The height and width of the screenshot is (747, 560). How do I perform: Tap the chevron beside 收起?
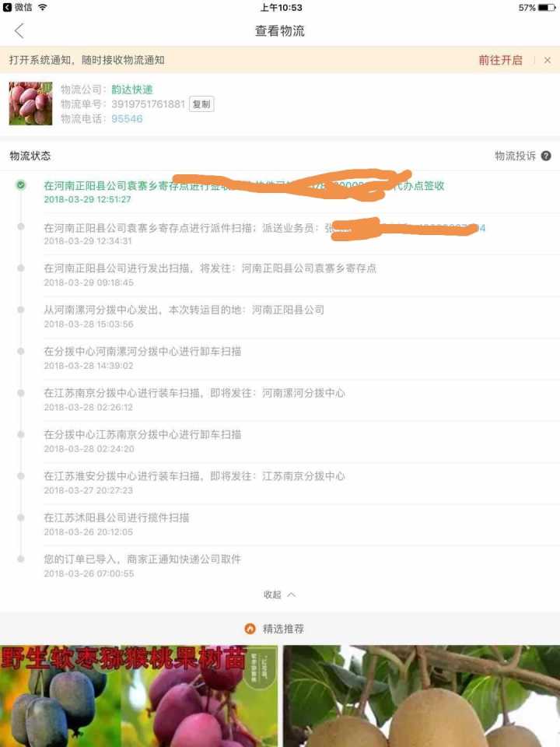(292, 594)
